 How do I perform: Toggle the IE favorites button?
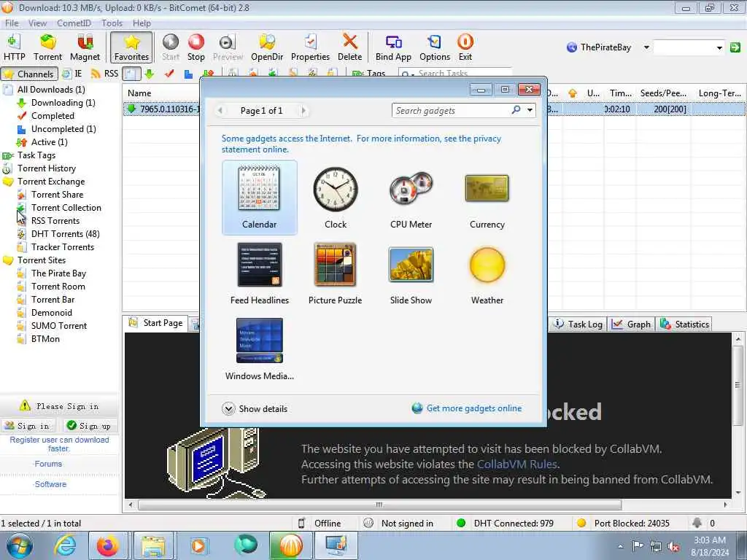tap(72, 74)
